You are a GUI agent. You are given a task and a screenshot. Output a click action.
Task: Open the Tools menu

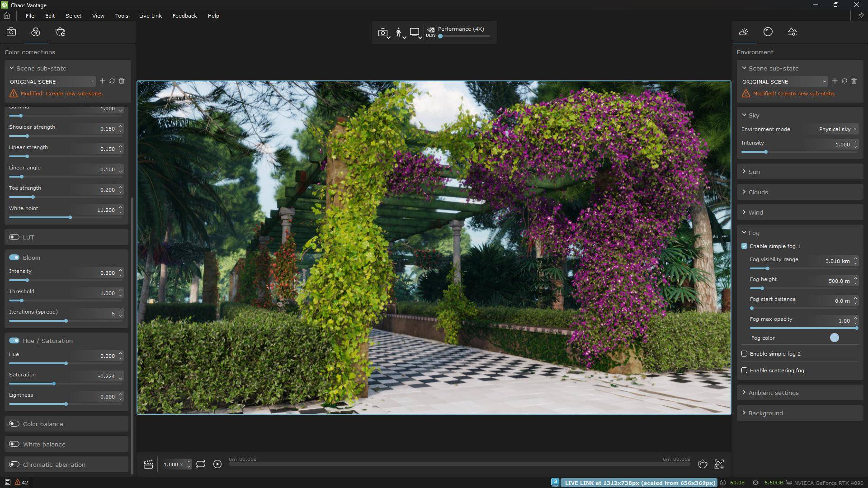(121, 16)
